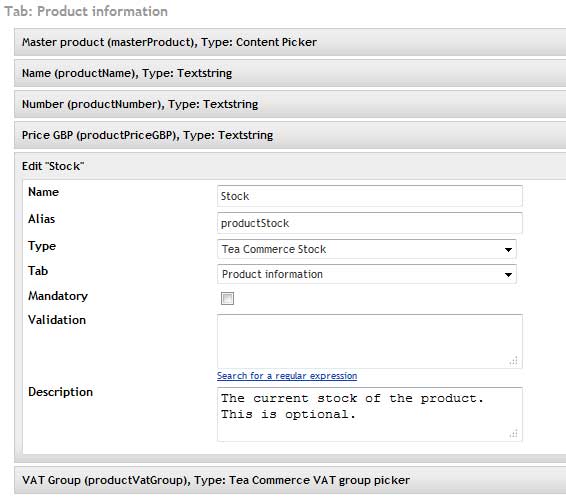Open the Price GBP property row

tap(290, 135)
